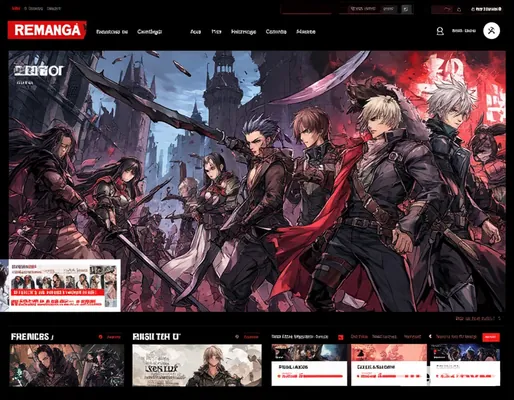Click the white circular tools icon
The width and height of the screenshot is (514, 400).
coord(491,31)
